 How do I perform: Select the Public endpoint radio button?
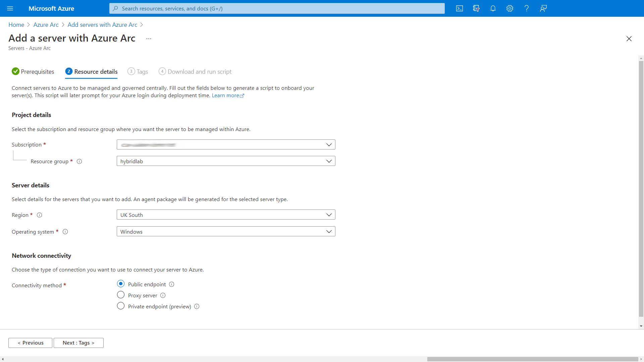(121, 284)
